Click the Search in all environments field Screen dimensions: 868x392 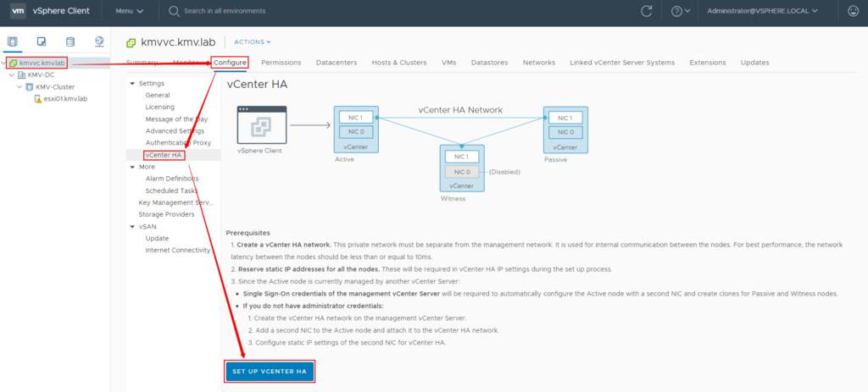coord(225,10)
